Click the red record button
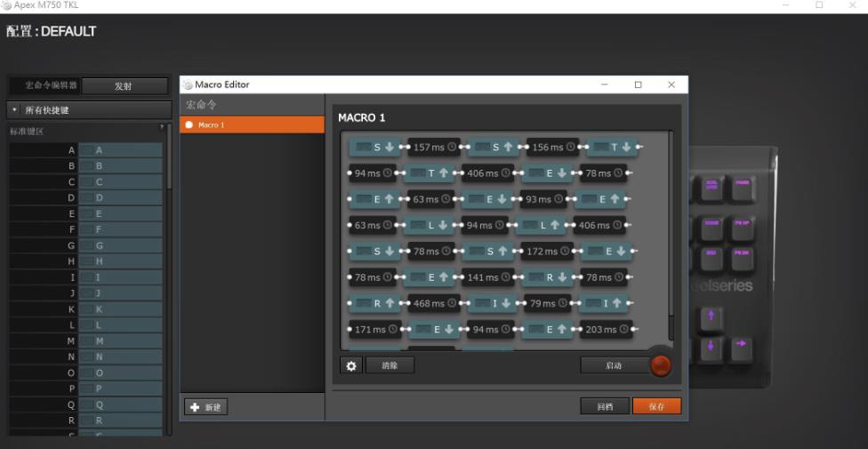868x449 pixels. tap(660, 365)
